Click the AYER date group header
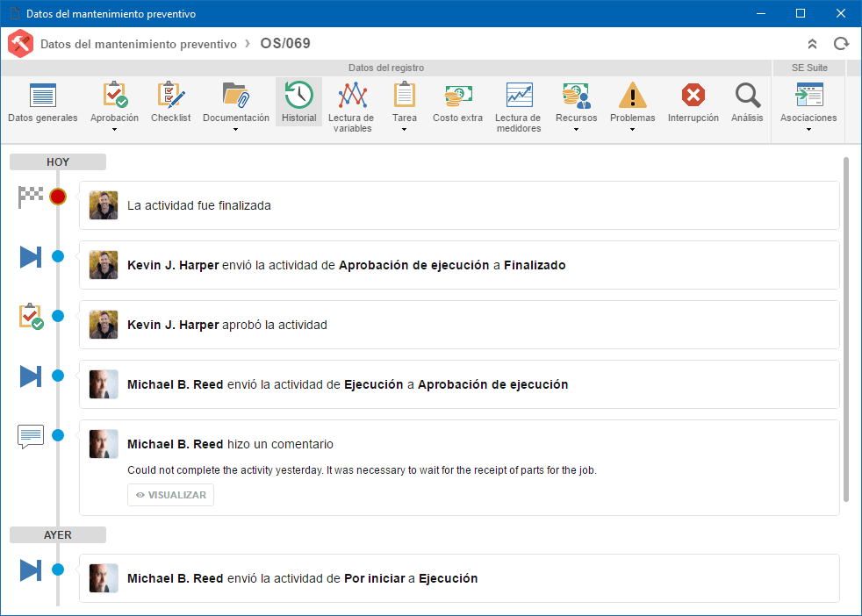862x616 pixels. [x=58, y=535]
